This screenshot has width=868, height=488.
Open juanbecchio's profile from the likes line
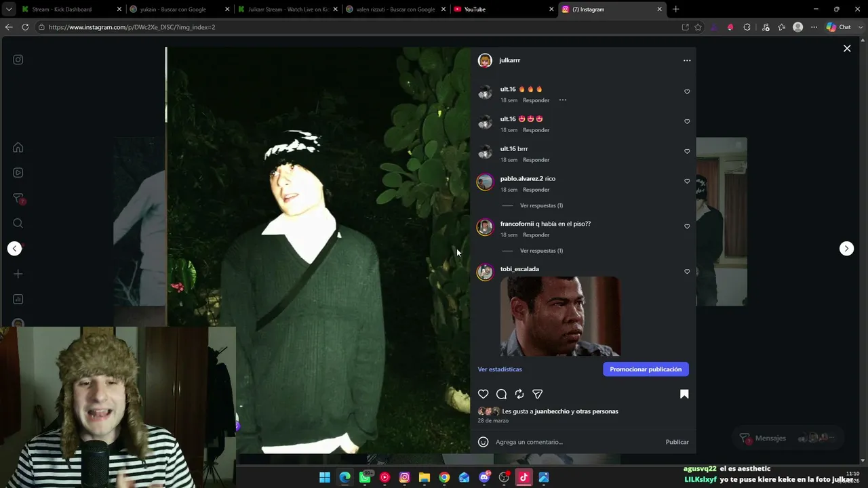(x=552, y=411)
